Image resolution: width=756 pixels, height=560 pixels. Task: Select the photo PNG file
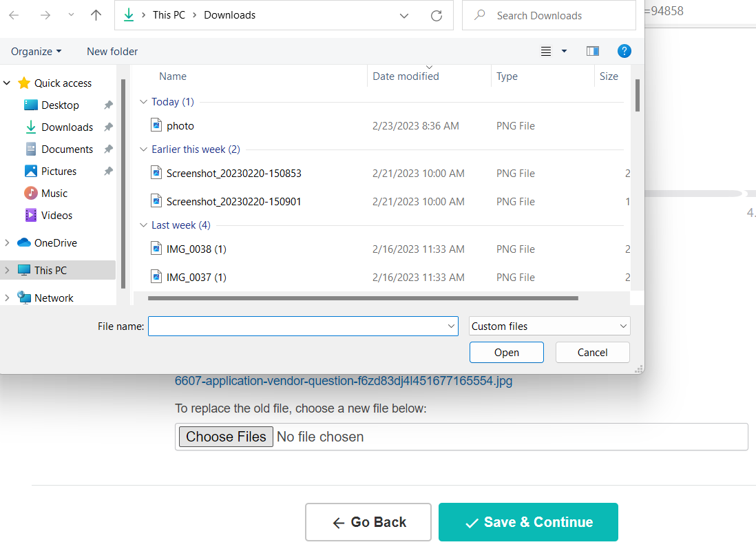[x=180, y=126]
